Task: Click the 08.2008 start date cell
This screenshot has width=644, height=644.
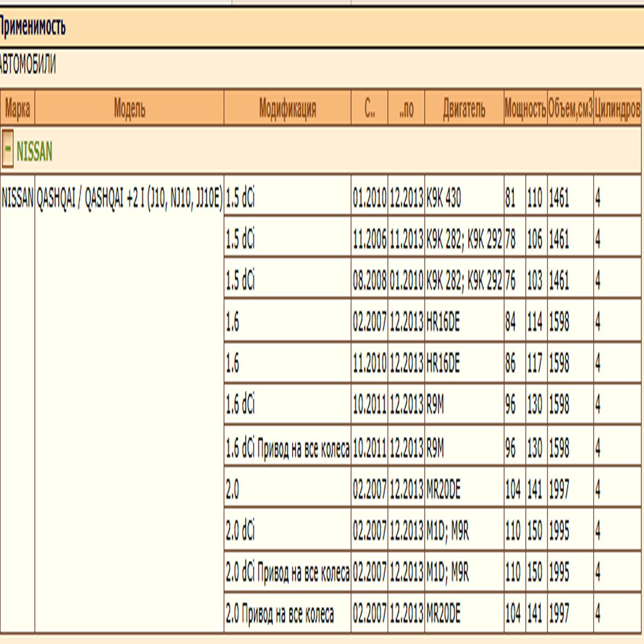Action: point(369,281)
